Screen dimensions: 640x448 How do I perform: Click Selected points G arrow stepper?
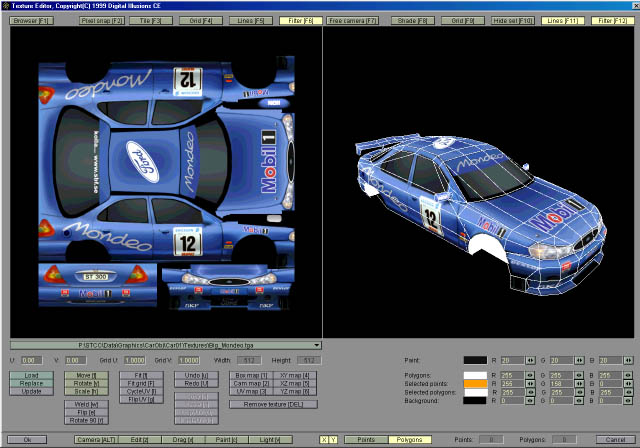point(579,384)
